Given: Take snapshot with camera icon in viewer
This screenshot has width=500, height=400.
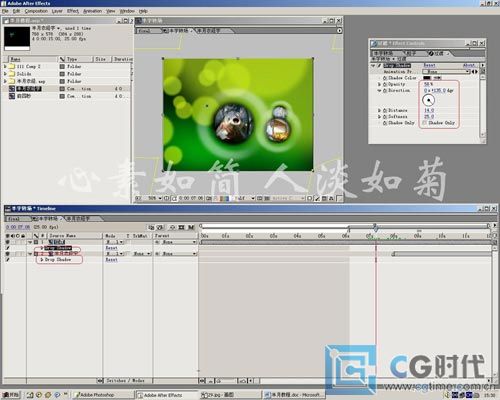Looking at the screenshot, I should 209,198.
